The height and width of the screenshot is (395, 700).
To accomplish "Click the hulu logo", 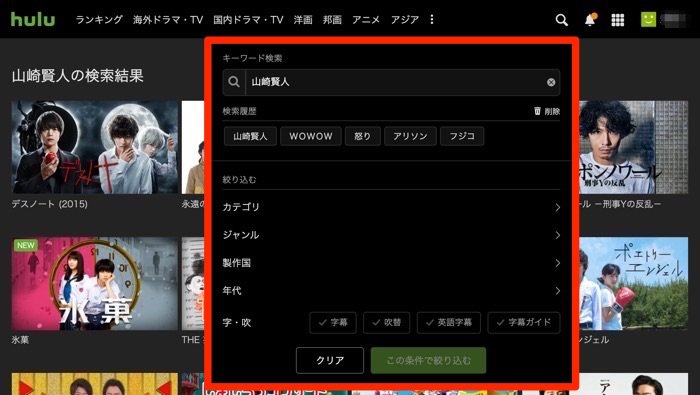I will click(33, 19).
